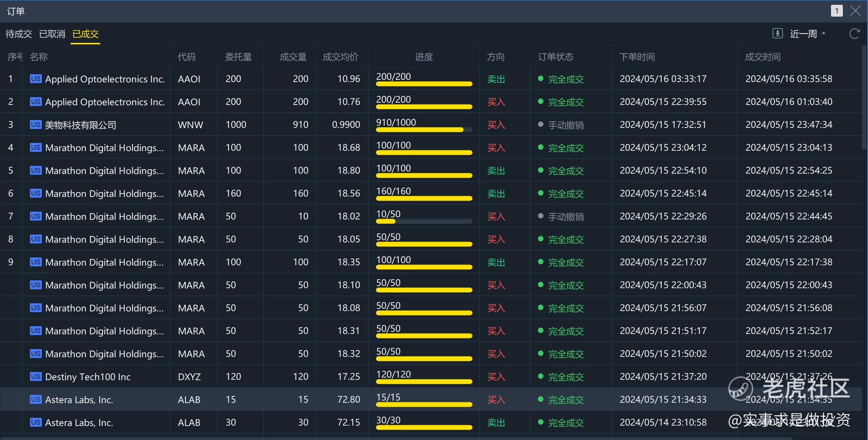Screen dimensions: 868x440
Task: Click the US icon beside Destiny Tech100 Inc
Action: (x=36, y=376)
